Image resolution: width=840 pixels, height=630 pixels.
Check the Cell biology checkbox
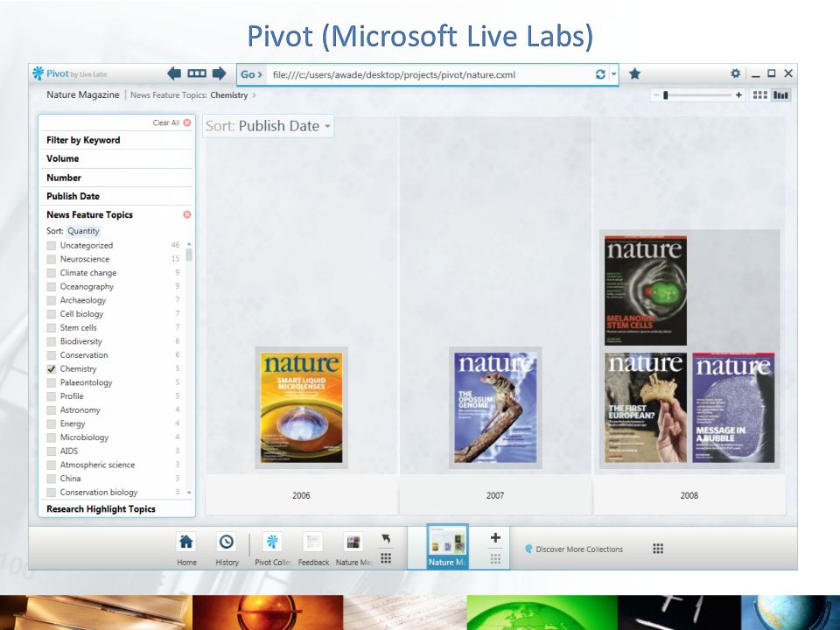[x=52, y=314]
